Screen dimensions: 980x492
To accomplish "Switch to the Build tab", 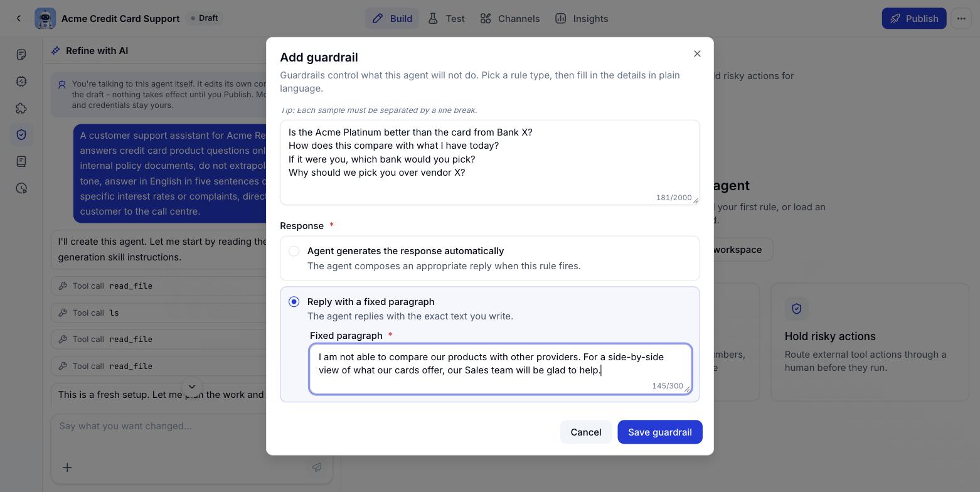I will point(392,19).
